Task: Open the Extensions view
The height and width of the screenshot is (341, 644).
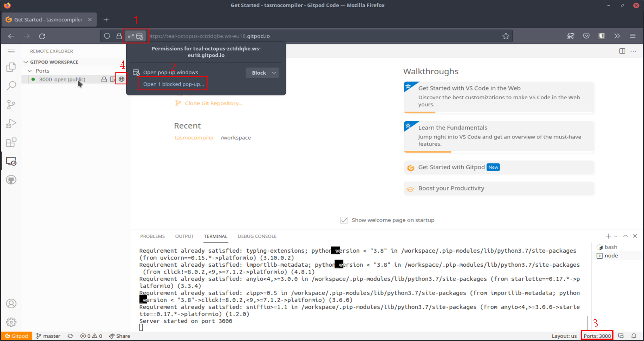Action: (x=11, y=142)
